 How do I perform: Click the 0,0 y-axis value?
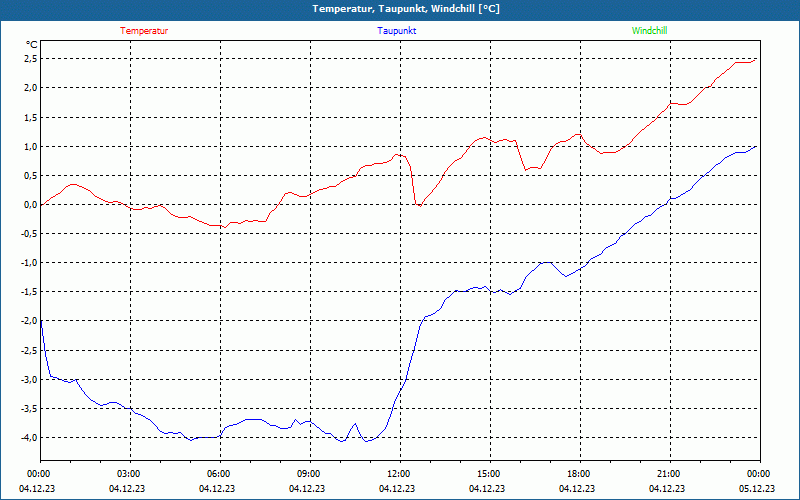[x=31, y=205]
